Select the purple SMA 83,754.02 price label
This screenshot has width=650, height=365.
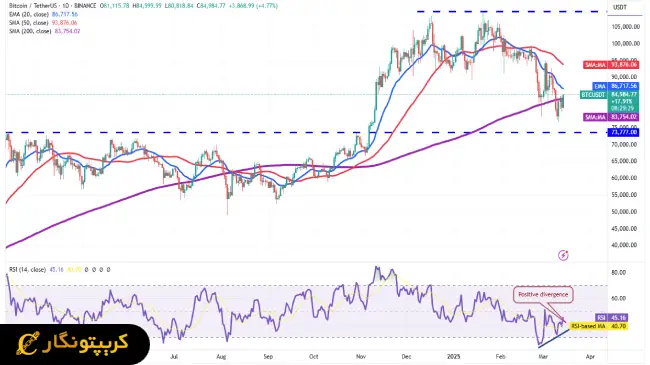click(x=611, y=117)
